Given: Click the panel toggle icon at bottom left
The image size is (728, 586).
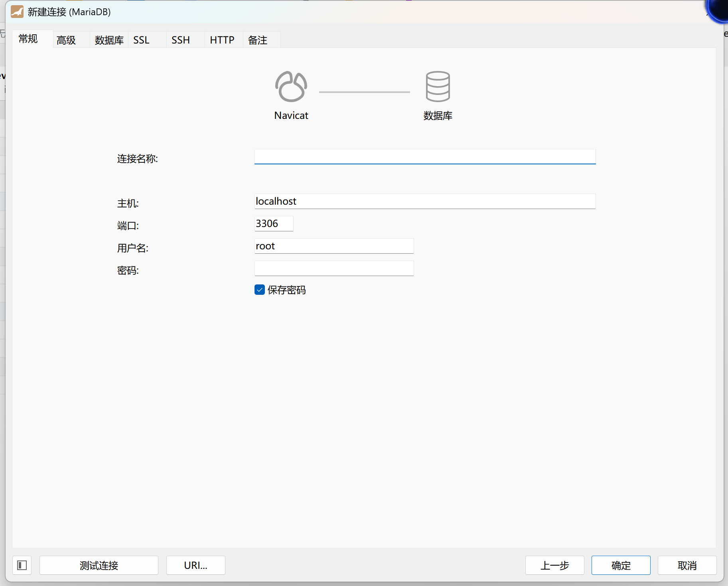Looking at the screenshot, I should tap(22, 565).
